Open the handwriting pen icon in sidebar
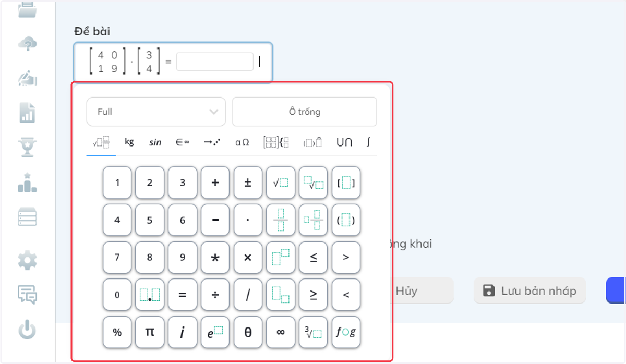 pos(27,79)
